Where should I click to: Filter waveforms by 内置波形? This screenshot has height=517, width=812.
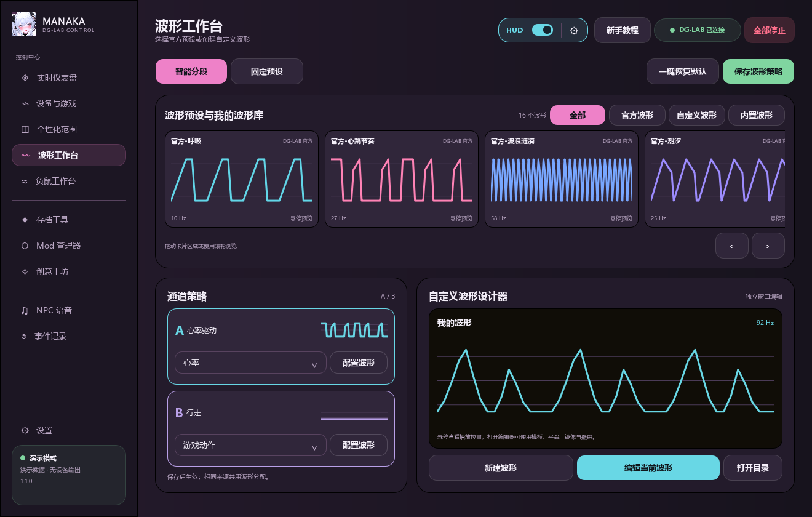tap(757, 115)
